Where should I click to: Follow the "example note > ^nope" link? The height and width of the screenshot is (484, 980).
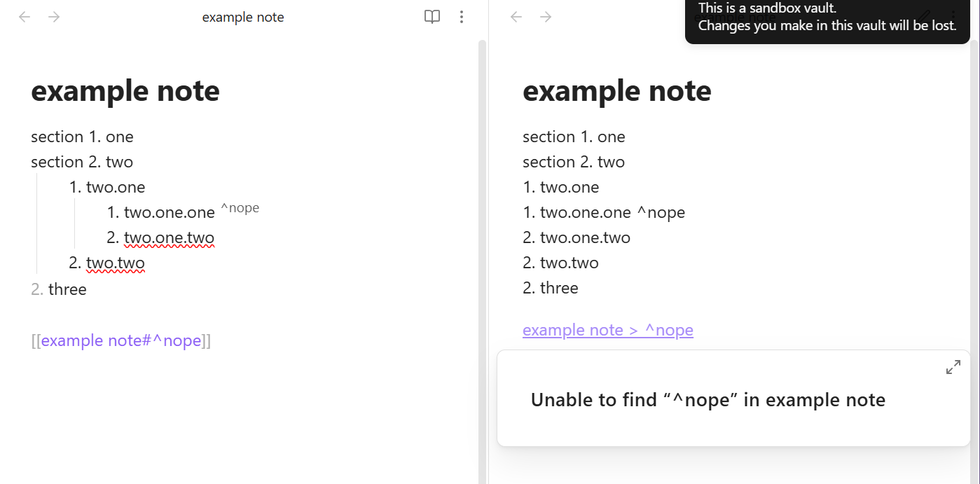tap(607, 330)
